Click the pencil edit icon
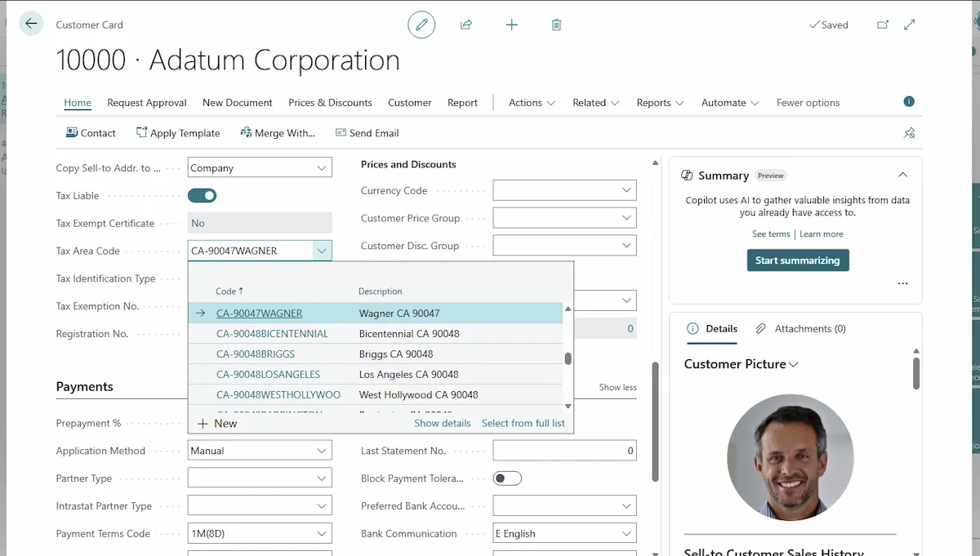 click(x=421, y=24)
